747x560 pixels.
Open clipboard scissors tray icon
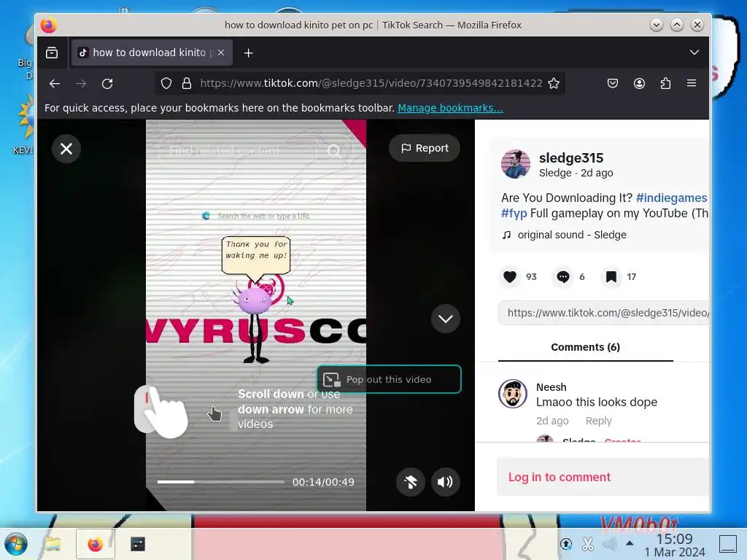coord(588,543)
